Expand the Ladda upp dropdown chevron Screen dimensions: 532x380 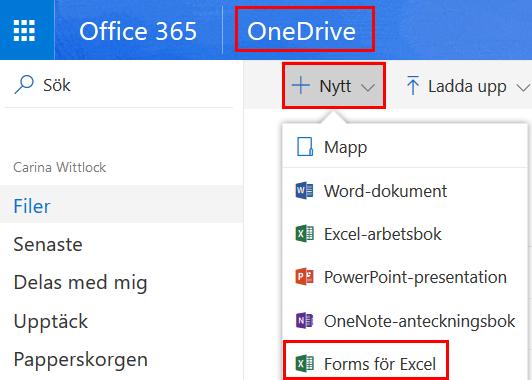click(x=523, y=88)
